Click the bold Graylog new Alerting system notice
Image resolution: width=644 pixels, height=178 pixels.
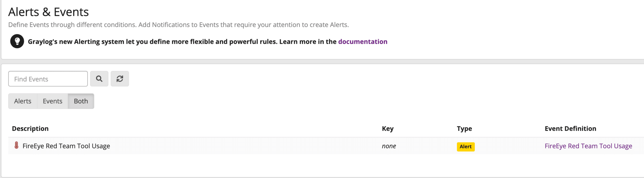pyautogui.click(x=182, y=42)
